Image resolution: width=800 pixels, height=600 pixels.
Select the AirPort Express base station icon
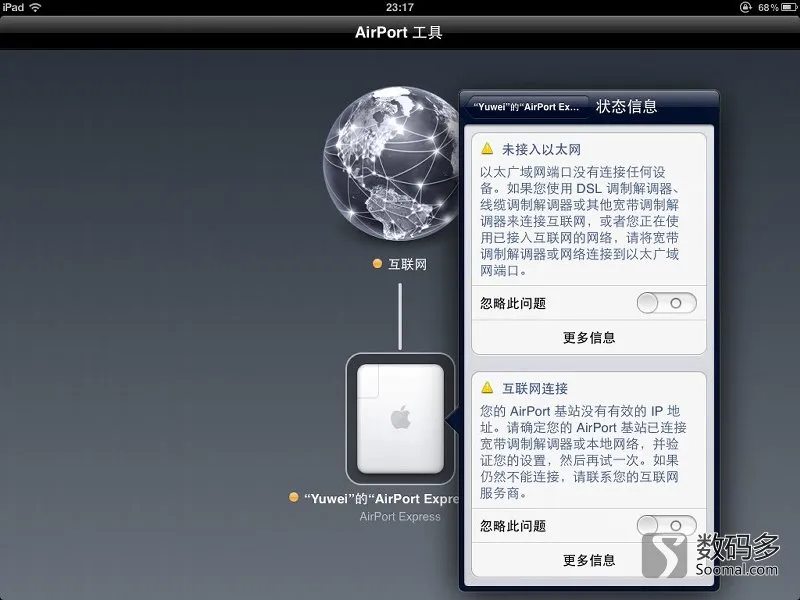[x=400, y=418]
